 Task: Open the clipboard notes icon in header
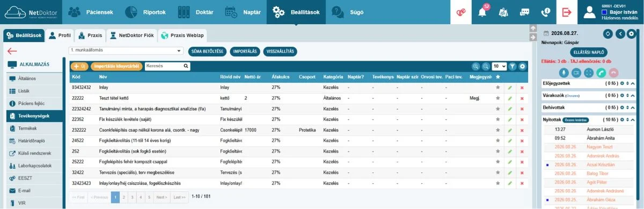tap(503, 12)
